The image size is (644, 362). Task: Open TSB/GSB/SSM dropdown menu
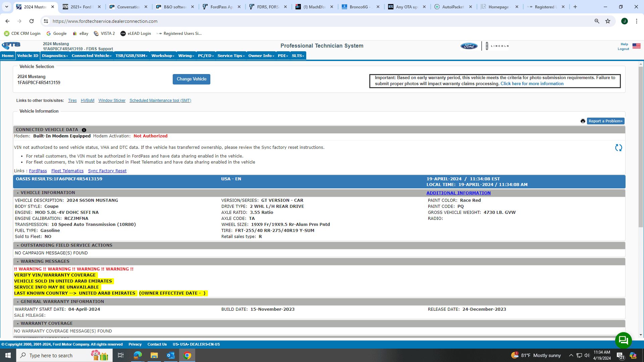coord(131,56)
